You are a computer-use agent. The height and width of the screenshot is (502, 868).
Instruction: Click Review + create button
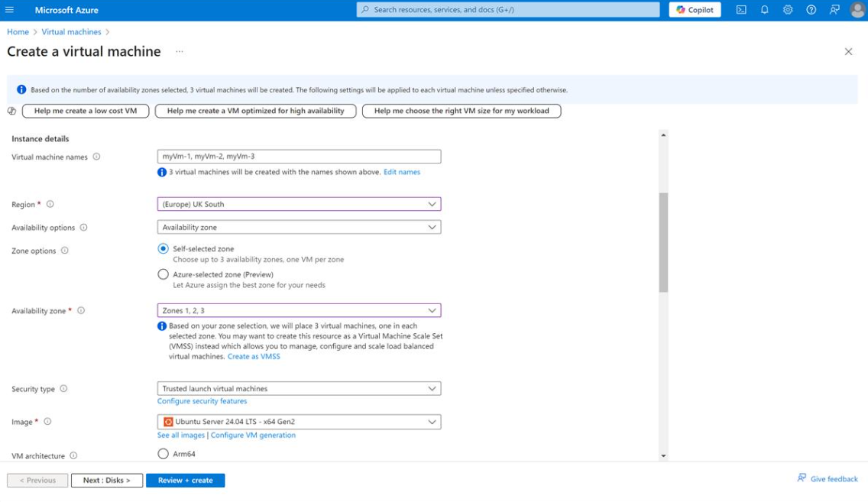click(x=186, y=481)
